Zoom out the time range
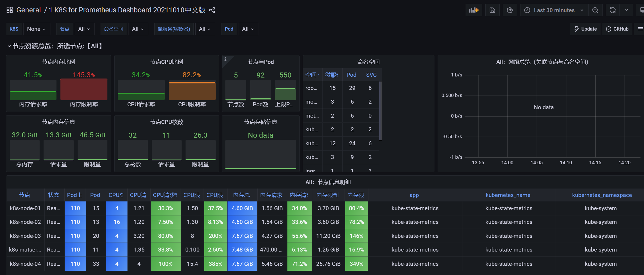The height and width of the screenshot is (275, 644). (595, 10)
